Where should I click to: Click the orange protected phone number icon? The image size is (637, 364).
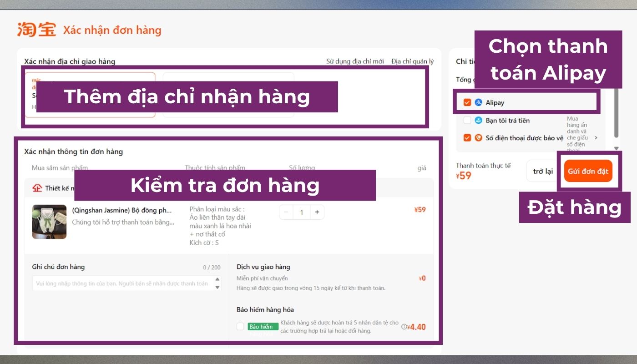(x=478, y=137)
